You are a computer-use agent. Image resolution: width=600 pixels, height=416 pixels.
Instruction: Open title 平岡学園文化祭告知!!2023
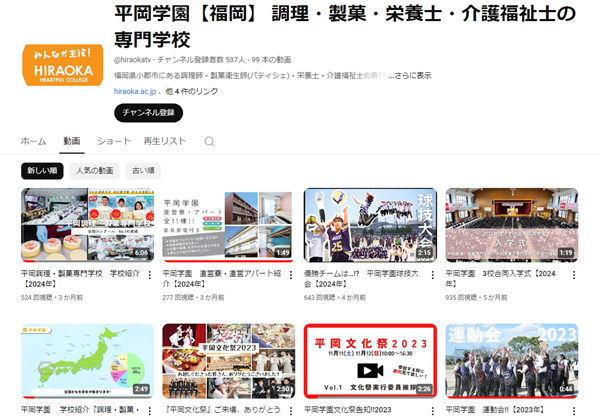347,409
